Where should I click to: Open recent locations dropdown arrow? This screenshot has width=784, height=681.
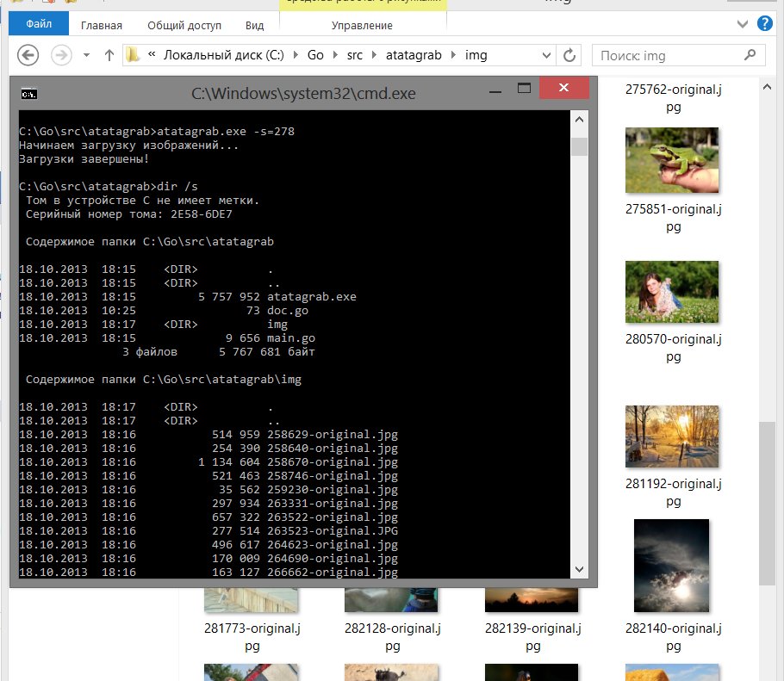click(x=86, y=55)
